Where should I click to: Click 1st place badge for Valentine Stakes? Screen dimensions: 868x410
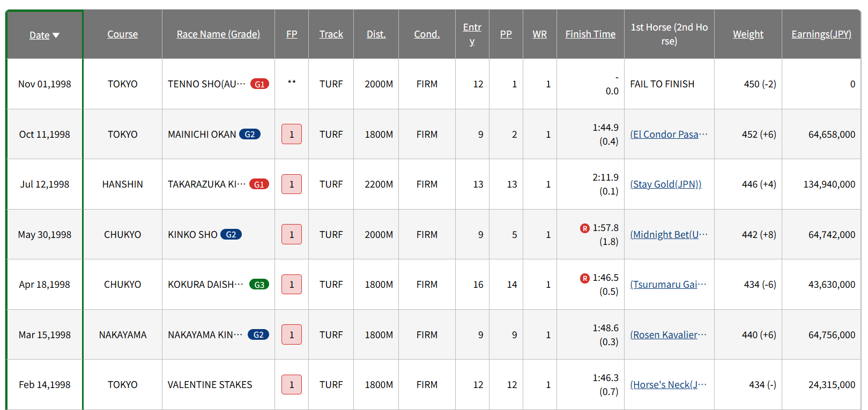[292, 384]
